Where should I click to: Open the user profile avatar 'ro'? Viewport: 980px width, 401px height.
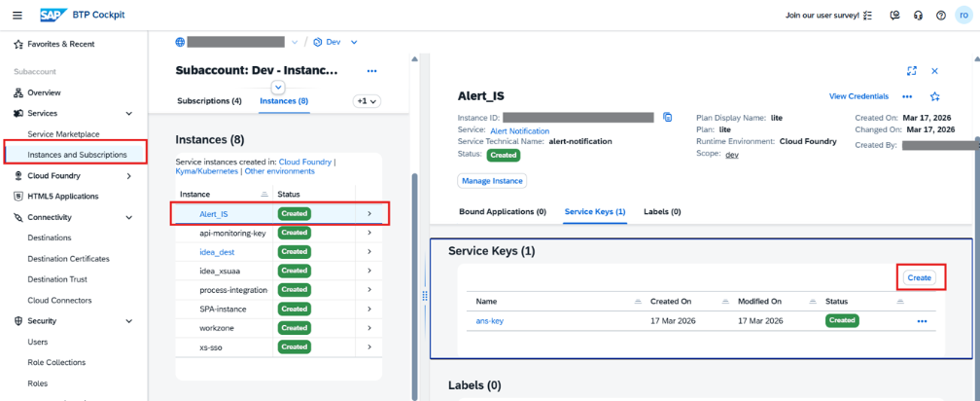pos(964,15)
